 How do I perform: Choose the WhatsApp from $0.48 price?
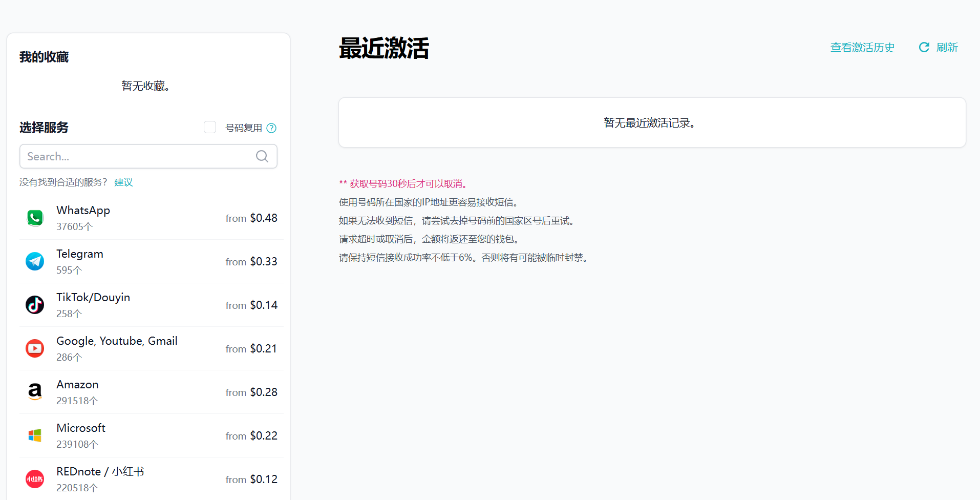click(x=251, y=218)
